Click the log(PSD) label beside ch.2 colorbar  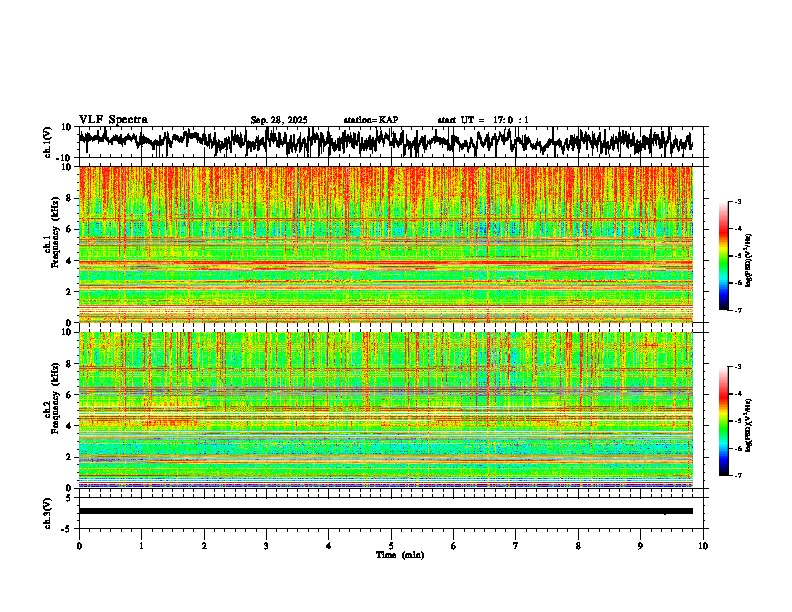click(748, 425)
